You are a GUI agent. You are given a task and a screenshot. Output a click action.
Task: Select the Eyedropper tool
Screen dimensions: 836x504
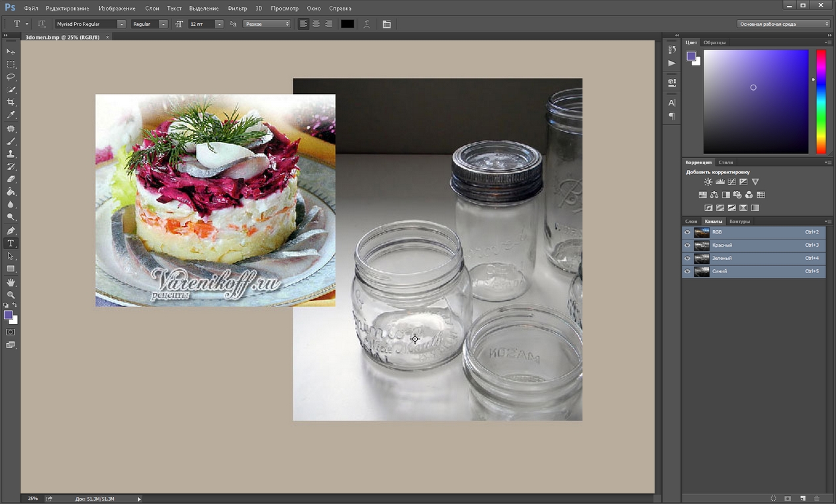pyautogui.click(x=11, y=116)
